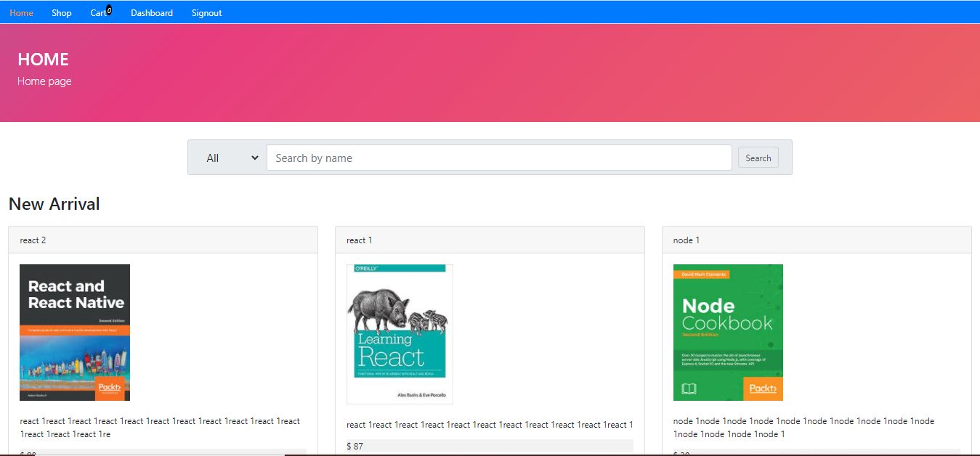The height and width of the screenshot is (456, 980).
Task: Open the Node Cookbook cover image
Action: coord(728,333)
